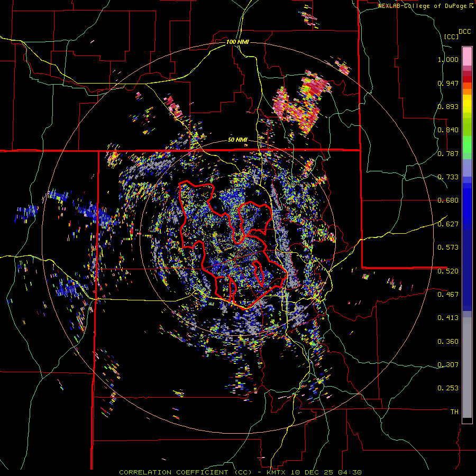Click the Correlation Coefficient KMTX caption

pos(240,472)
